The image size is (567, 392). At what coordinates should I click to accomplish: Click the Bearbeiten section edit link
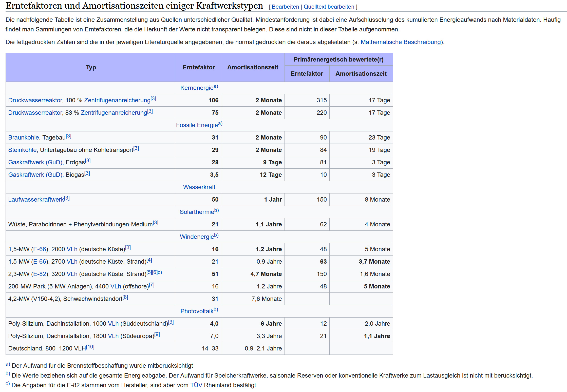[285, 7]
